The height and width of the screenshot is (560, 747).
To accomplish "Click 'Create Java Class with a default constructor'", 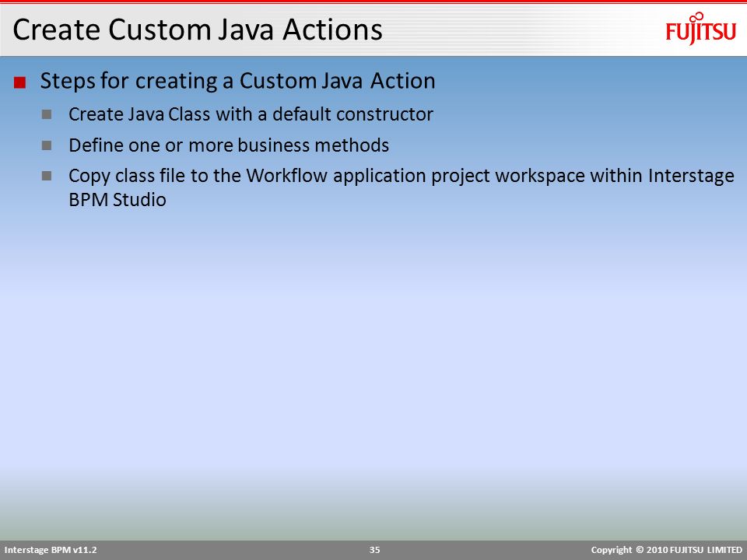I will (251, 114).
